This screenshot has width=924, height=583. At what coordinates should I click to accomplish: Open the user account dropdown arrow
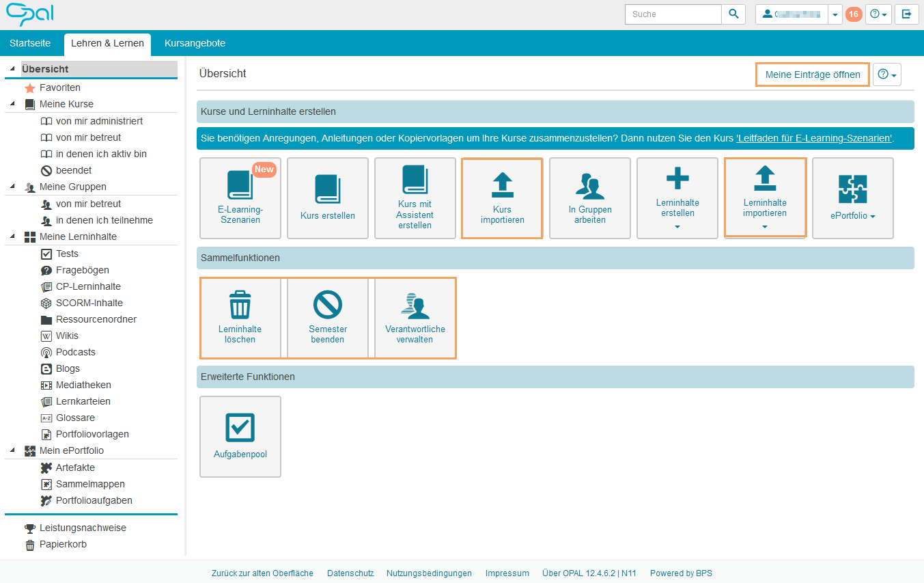[x=835, y=14]
